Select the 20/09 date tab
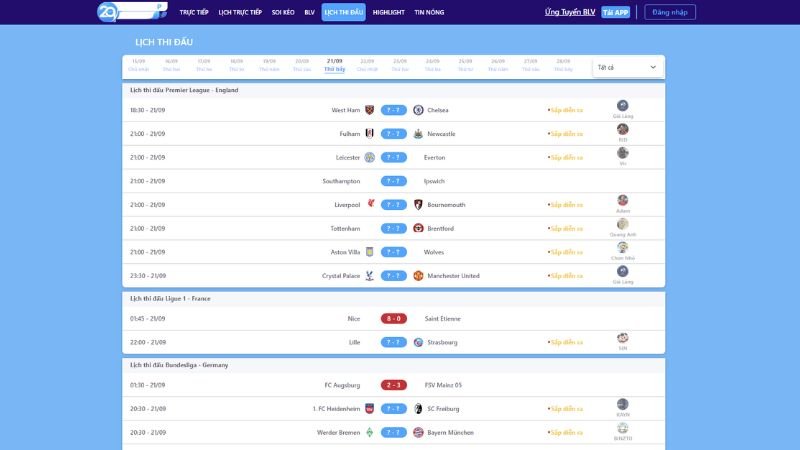800x450 pixels. point(302,65)
